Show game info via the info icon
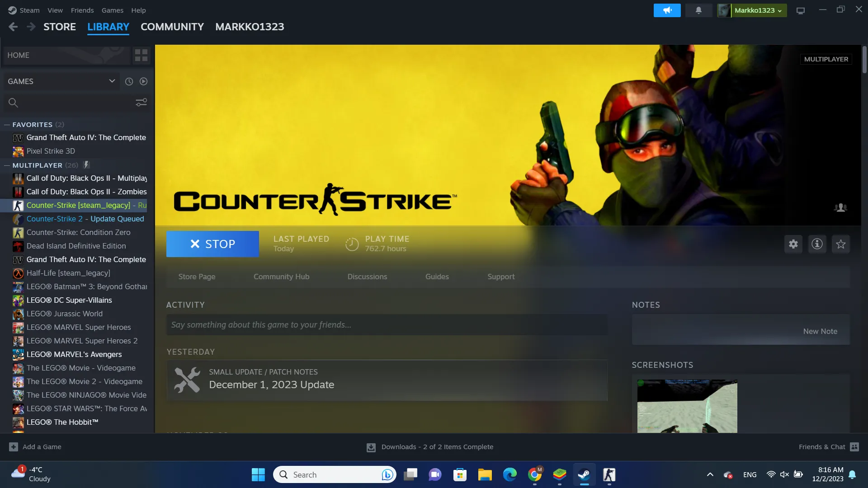The width and height of the screenshot is (868, 488). pyautogui.click(x=817, y=244)
